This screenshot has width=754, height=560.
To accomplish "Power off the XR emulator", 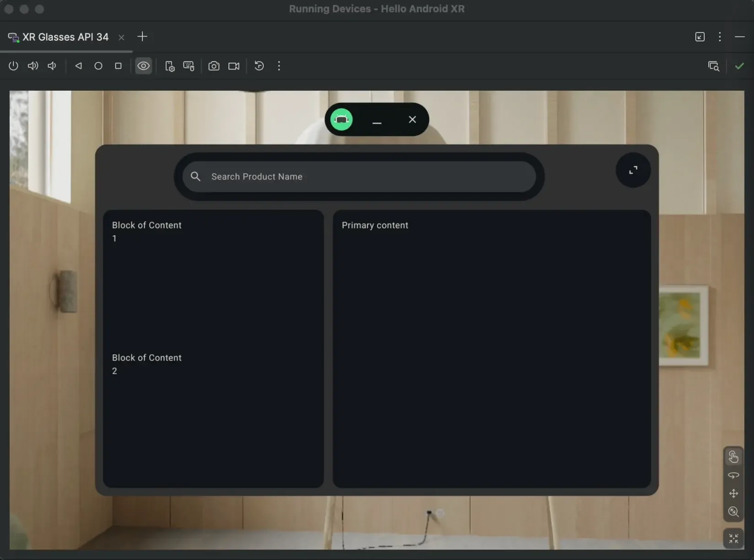I will pos(13,66).
